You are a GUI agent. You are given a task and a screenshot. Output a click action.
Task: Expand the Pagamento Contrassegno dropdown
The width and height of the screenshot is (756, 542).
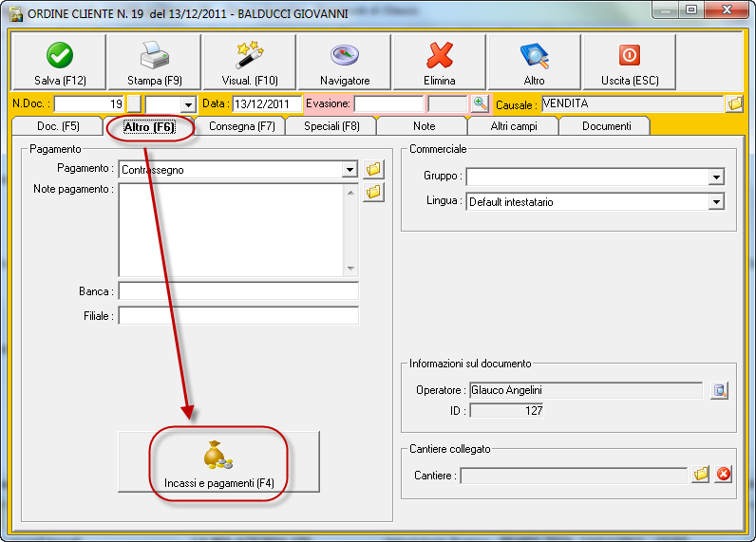click(x=350, y=170)
